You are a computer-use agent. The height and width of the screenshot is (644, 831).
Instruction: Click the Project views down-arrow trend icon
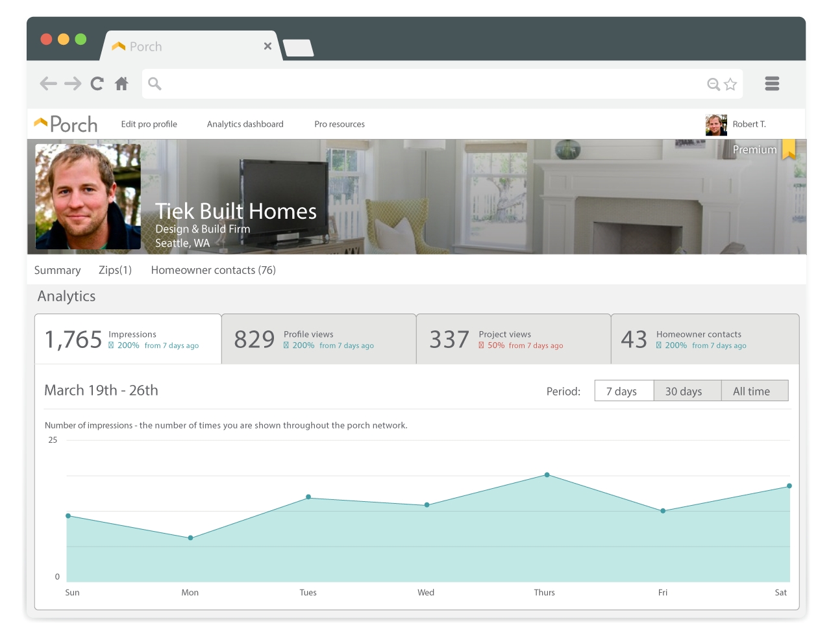[x=481, y=345]
